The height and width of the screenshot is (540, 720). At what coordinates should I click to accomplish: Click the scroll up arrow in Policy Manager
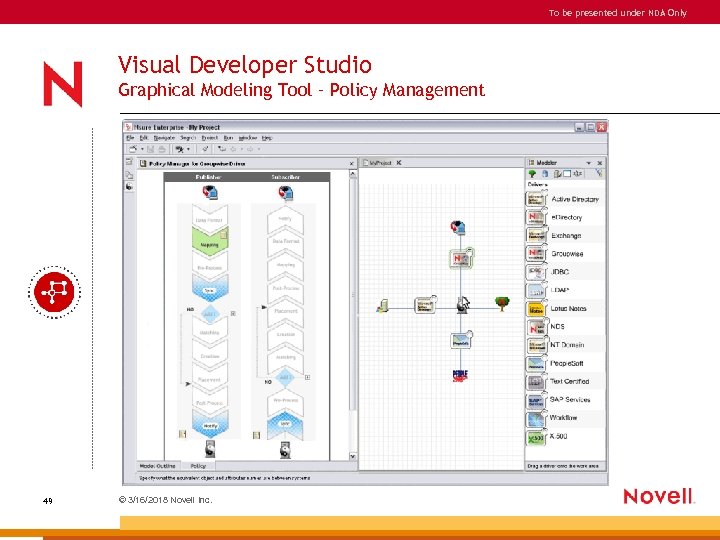353,174
